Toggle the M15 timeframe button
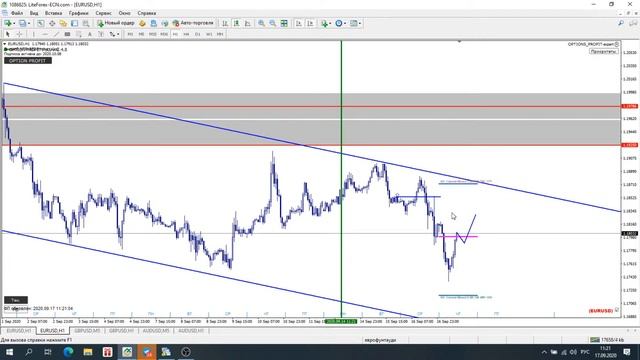 [x=153, y=34]
